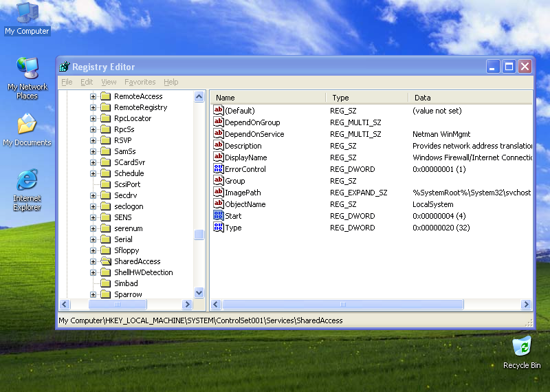The image size is (550, 392).
Task: Click the tree pane horizontal scroll thumb
Action: [x=118, y=304]
